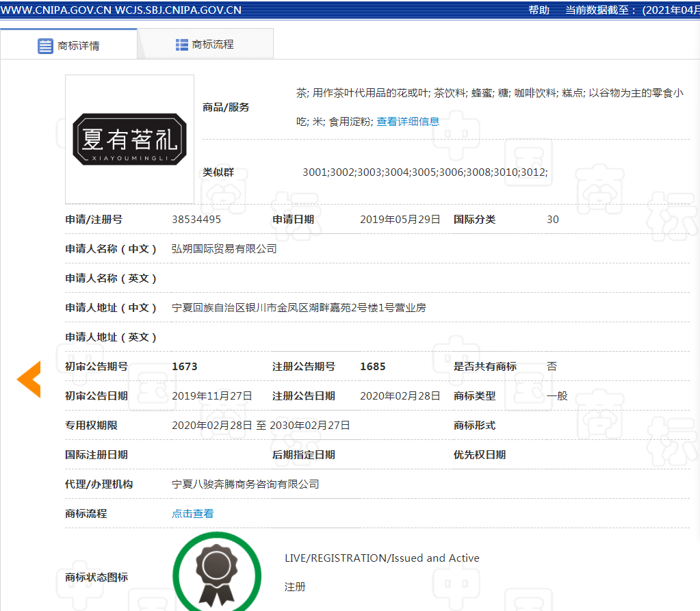Switch to the 商标流程 tab
Viewport: 700px width, 611px height.
tap(205, 44)
